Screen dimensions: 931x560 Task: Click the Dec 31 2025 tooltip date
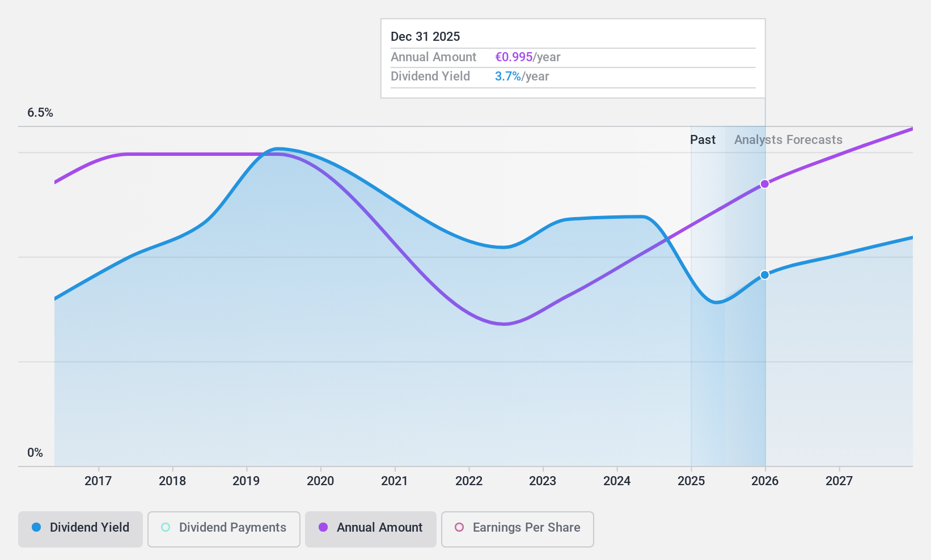425,36
